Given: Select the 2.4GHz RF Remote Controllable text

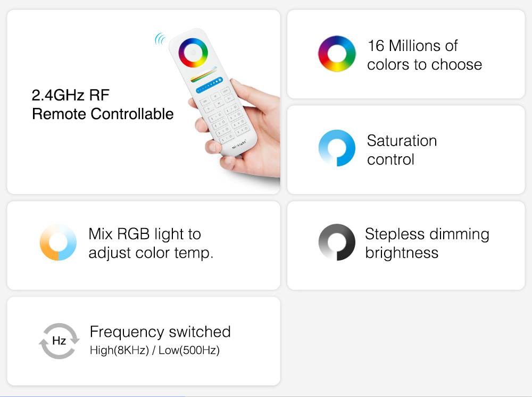Looking at the screenshot, I should click(x=103, y=104).
